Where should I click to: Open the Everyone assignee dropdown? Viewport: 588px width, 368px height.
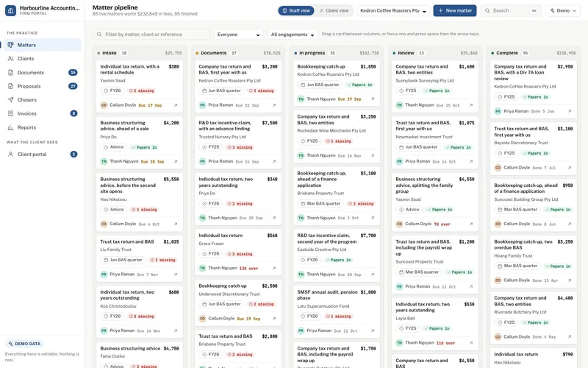[238, 34]
